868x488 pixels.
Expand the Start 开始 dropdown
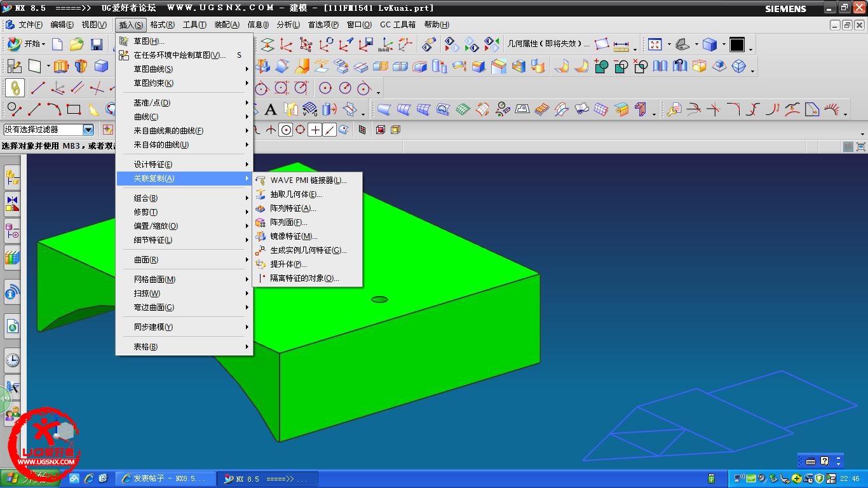tap(26, 44)
